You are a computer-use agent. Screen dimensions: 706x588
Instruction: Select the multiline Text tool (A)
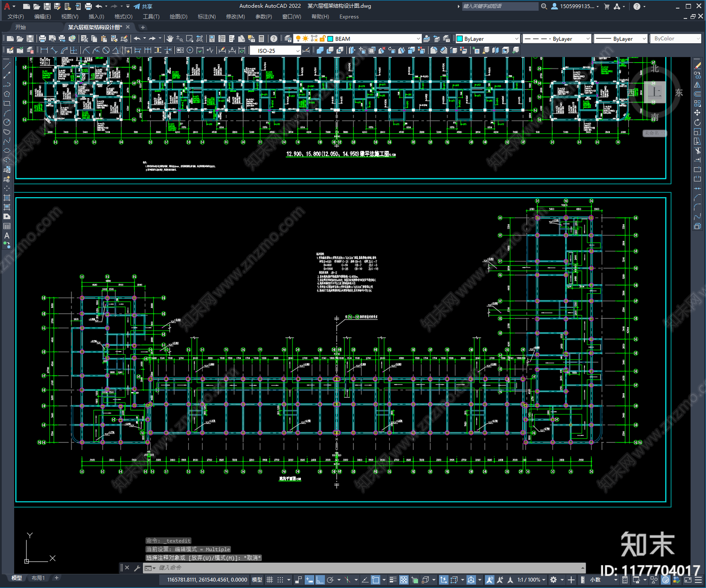tap(7, 236)
